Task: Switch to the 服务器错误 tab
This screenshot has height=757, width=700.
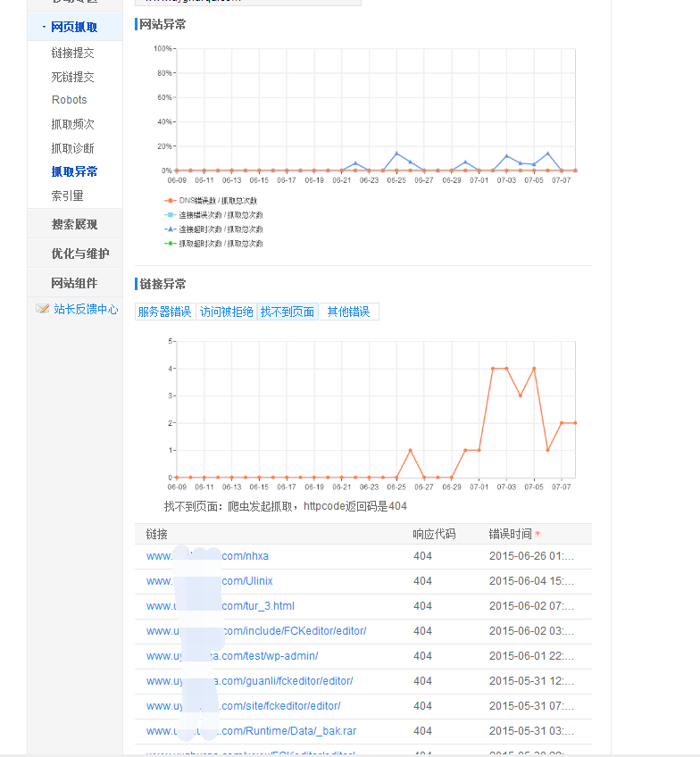Action: click(164, 312)
